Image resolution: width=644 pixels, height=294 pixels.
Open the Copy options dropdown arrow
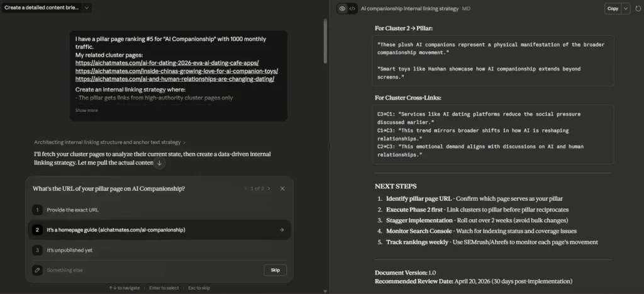pyautogui.click(x=626, y=9)
